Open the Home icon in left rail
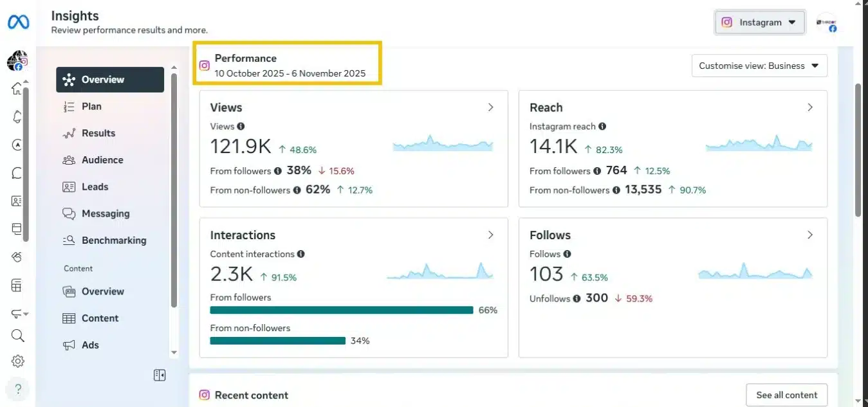This screenshot has height=407, width=868. tap(17, 89)
